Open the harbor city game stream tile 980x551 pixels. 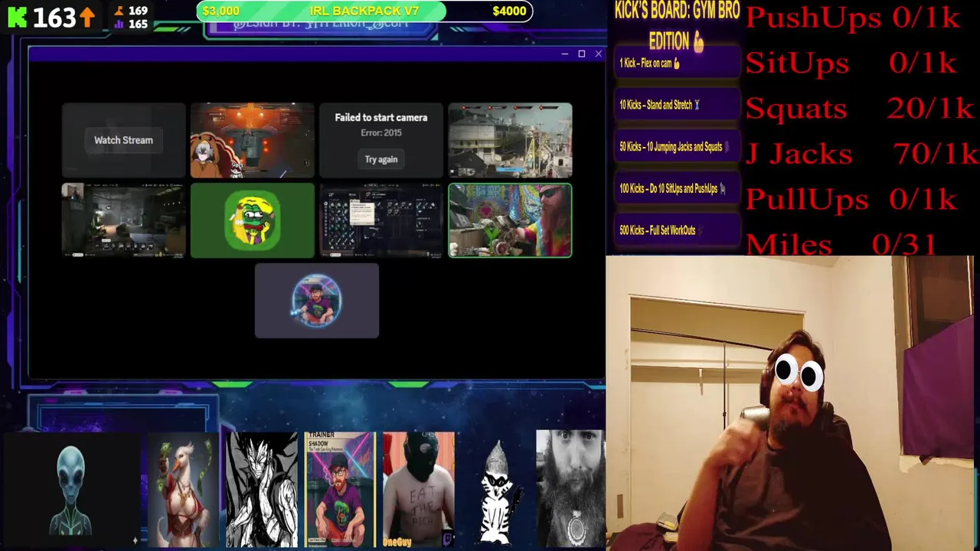[x=510, y=140]
